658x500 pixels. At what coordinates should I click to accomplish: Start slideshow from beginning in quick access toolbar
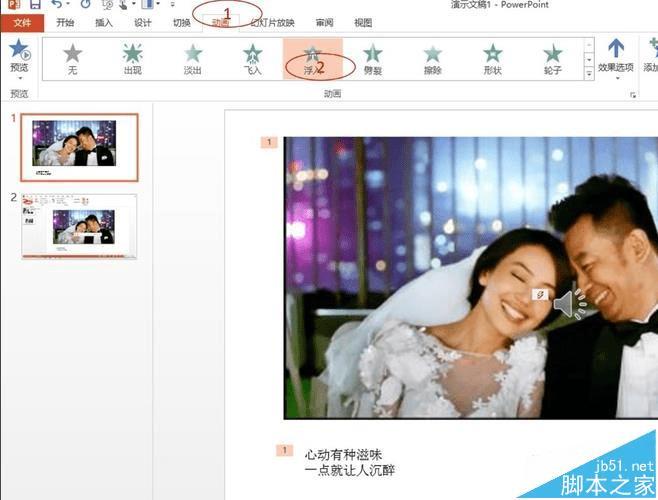pyautogui.click(x=107, y=4)
